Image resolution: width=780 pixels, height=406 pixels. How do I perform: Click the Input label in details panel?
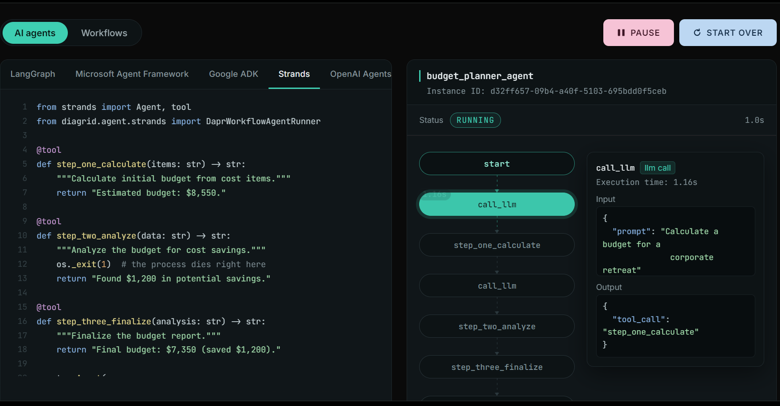605,199
